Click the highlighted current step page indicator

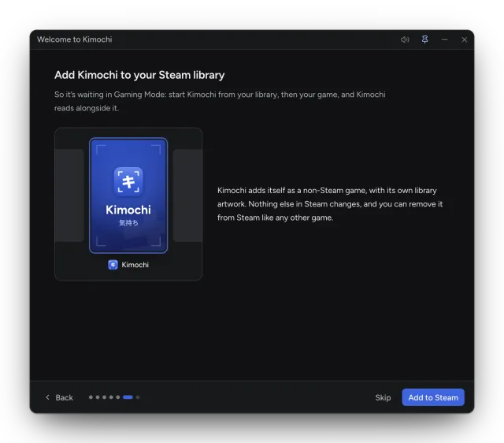[x=128, y=397]
